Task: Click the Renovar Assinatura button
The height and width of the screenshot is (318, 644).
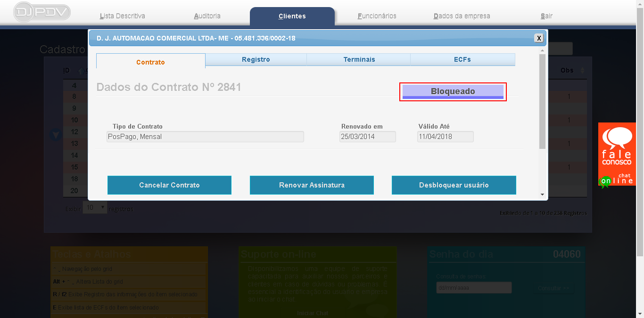Action: point(311,185)
